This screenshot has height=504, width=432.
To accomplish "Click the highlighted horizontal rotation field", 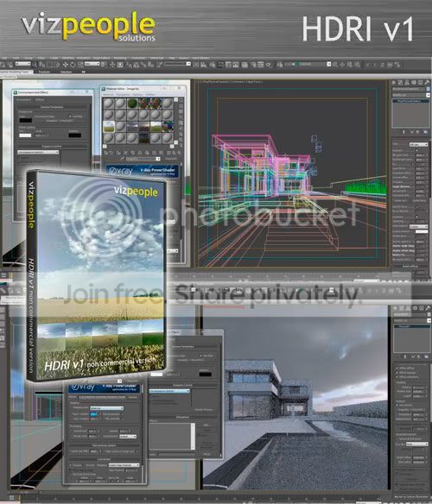I will (94, 414).
